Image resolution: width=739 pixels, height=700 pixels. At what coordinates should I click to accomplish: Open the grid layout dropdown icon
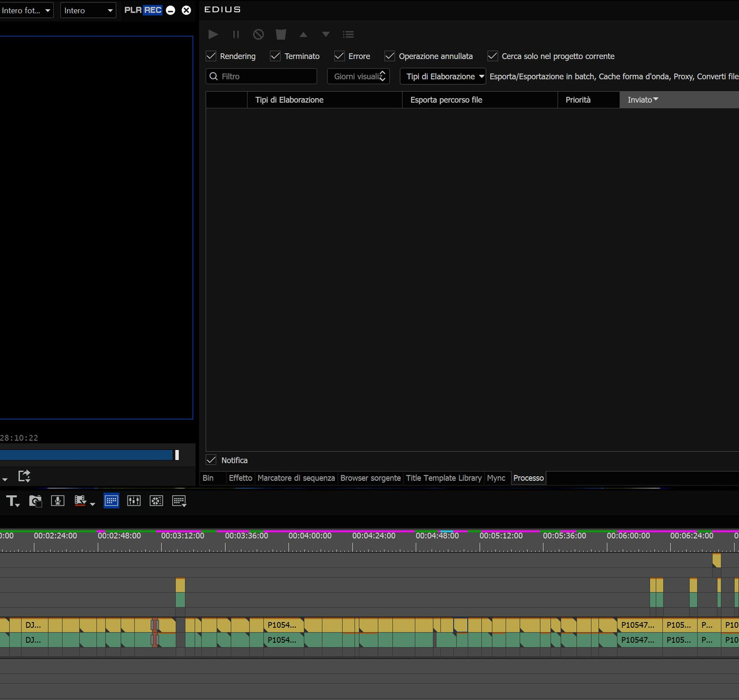tap(179, 501)
